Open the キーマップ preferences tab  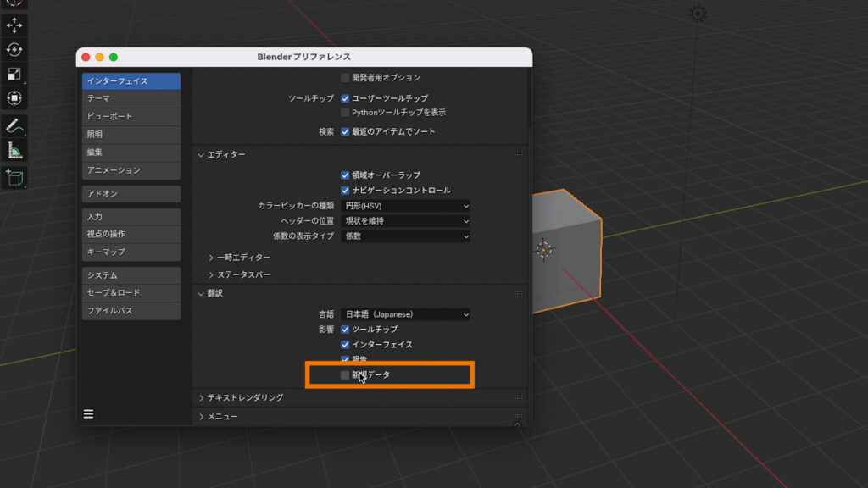tap(131, 252)
